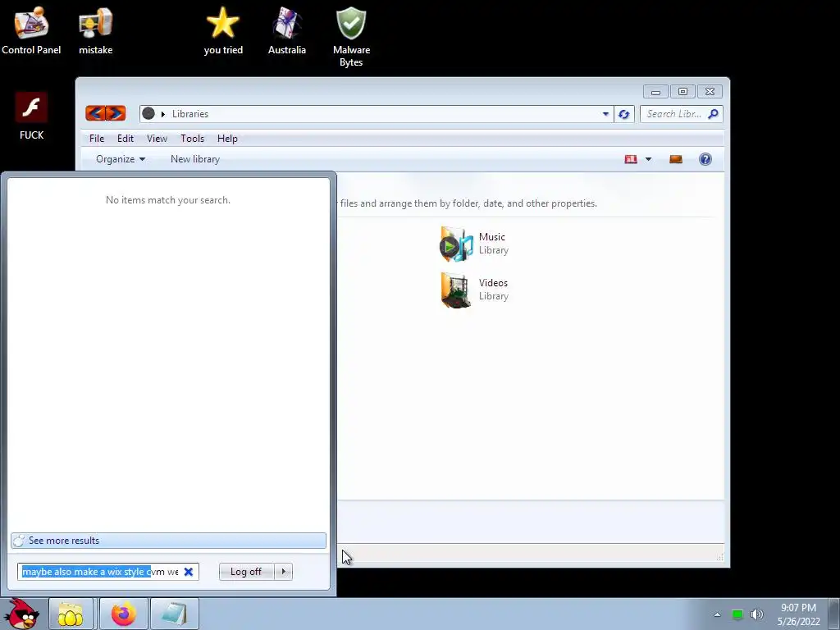Click the green tray icon
The height and width of the screenshot is (630, 840).
coord(737,614)
